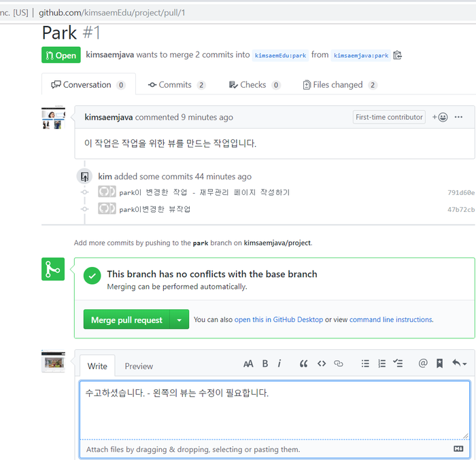Screen dimensions: 476x460
Task: Apply bold formatting in comment editor
Action: (x=265, y=364)
